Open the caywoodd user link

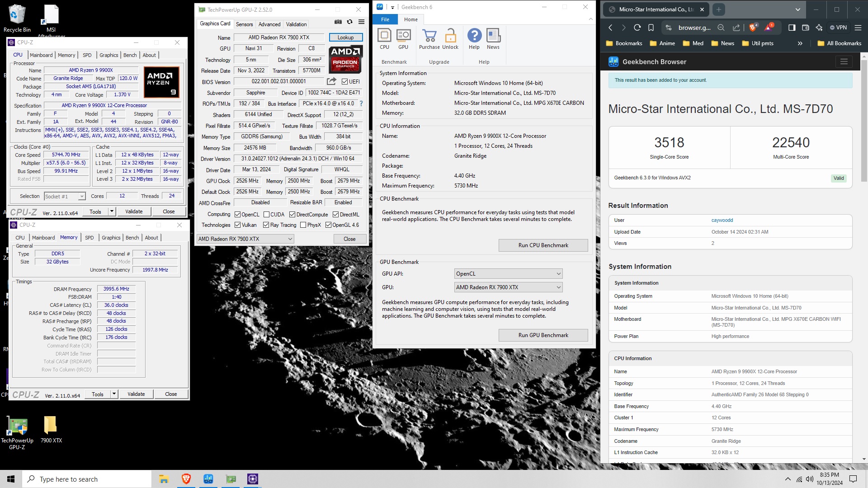click(722, 221)
